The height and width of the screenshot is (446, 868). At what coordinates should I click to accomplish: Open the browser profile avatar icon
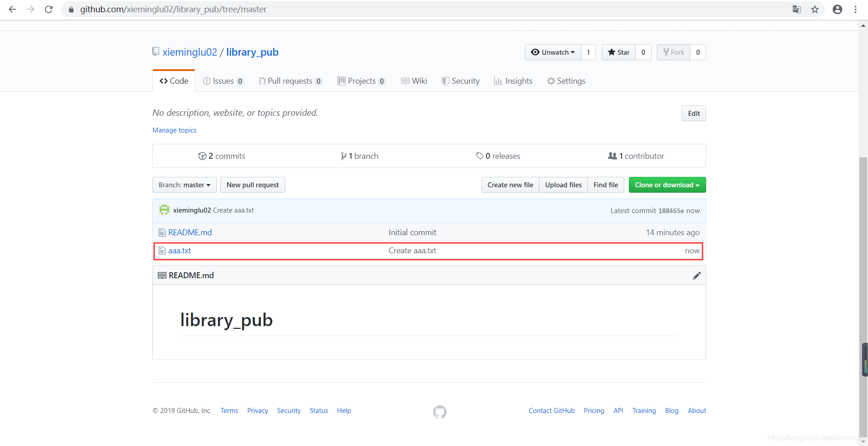tap(837, 9)
